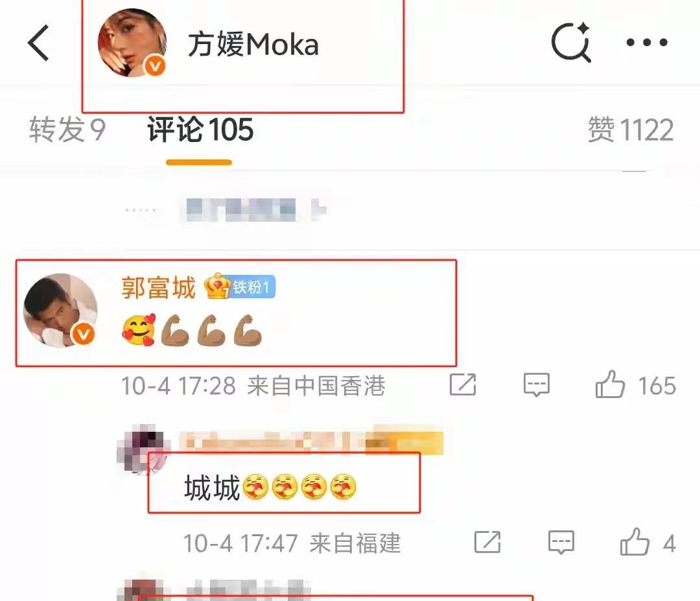The height and width of the screenshot is (601, 700).
Task: Open the three-dot more options menu
Action: coord(647,42)
